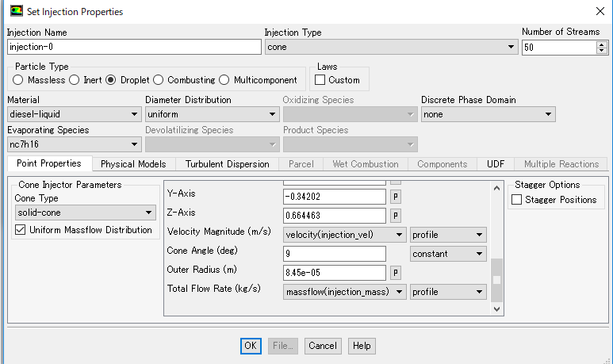Decrease Number of Streams with down arrow
This screenshot has height=364, width=613.
[602, 51]
